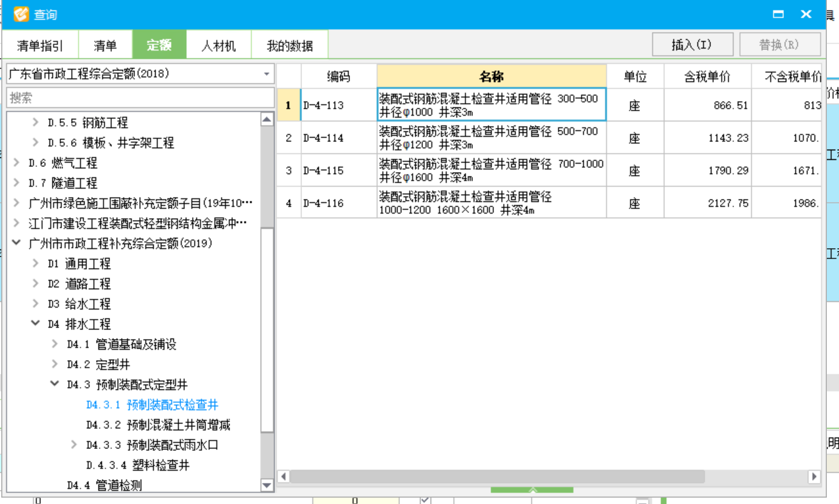Image resolution: width=839 pixels, height=504 pixels.
Task: Expand the D.5.6 模板、井字架工程 node
Action: tap(35, 143)
